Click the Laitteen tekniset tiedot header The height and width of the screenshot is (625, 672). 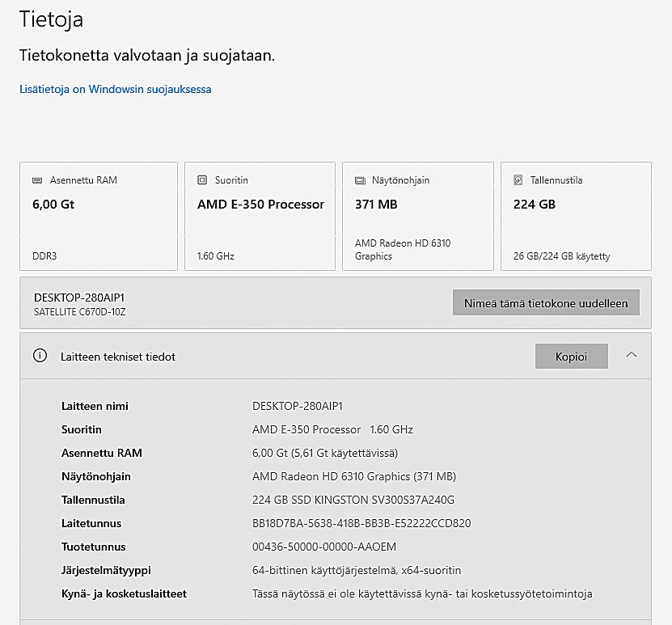click(x=118, y=357)
